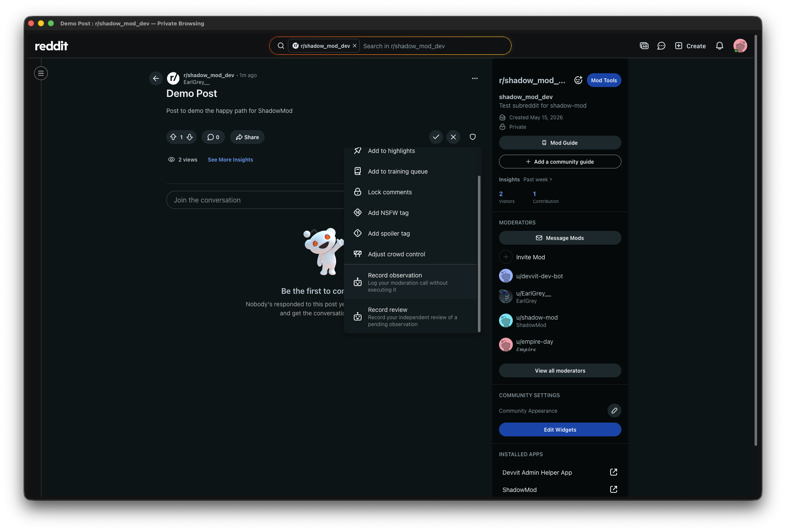This screenshot has height=532, width=786.
Task: Open Mod Tools
Action: click(x=604, y=80)
